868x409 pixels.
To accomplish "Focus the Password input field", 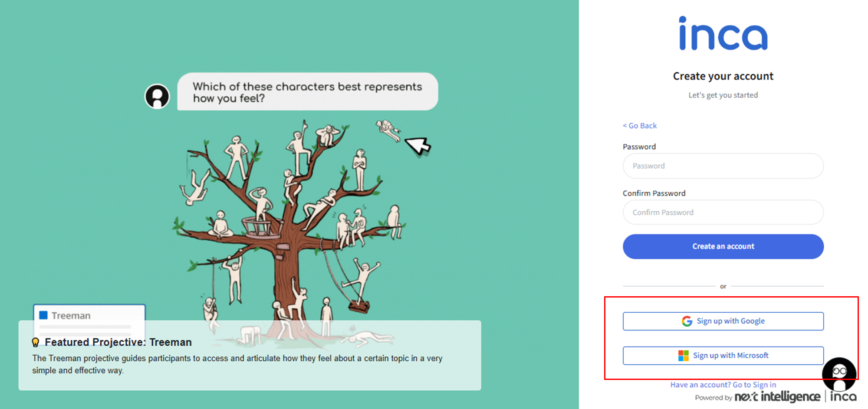I will (x=723, y=166).
